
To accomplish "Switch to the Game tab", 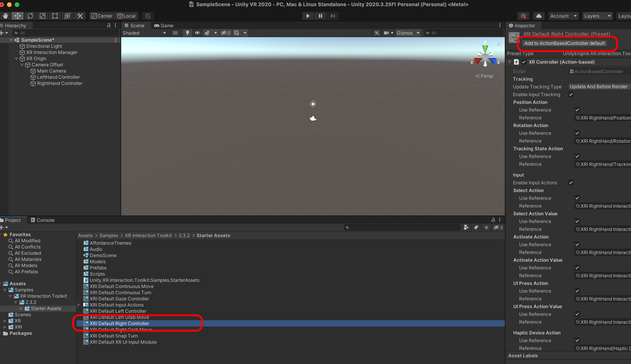I will point(164,26).
